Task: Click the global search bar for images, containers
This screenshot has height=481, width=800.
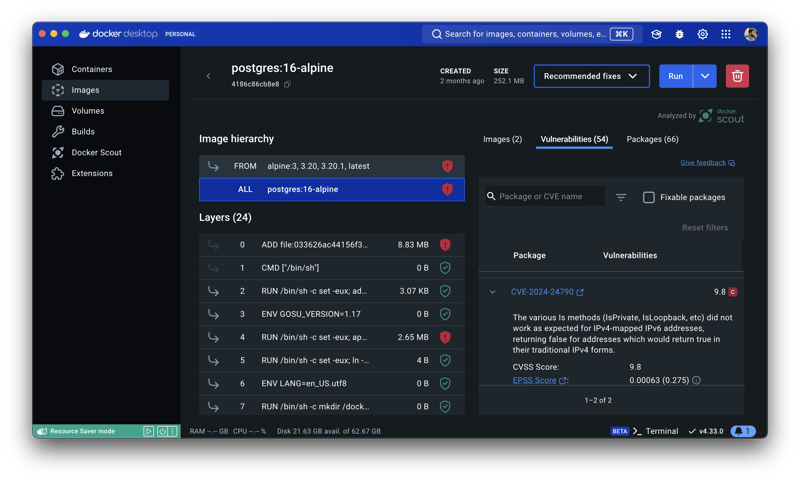Action: (532, 34)
